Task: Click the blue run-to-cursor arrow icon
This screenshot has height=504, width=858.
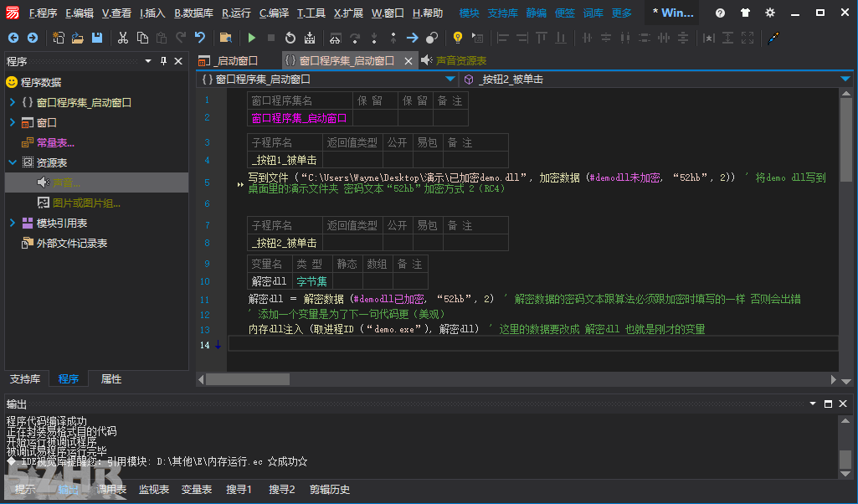Action: click(412, 38)
